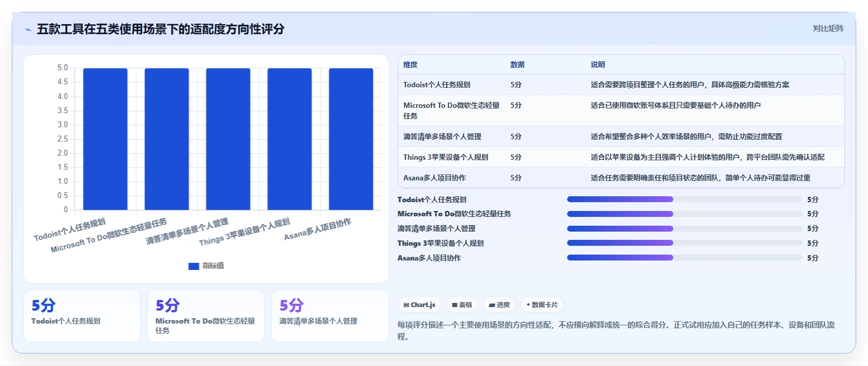868x366 pixels.
Task: Click the chart x-axis label Todoist个人任务规划
Action: (x=70, y=230)
